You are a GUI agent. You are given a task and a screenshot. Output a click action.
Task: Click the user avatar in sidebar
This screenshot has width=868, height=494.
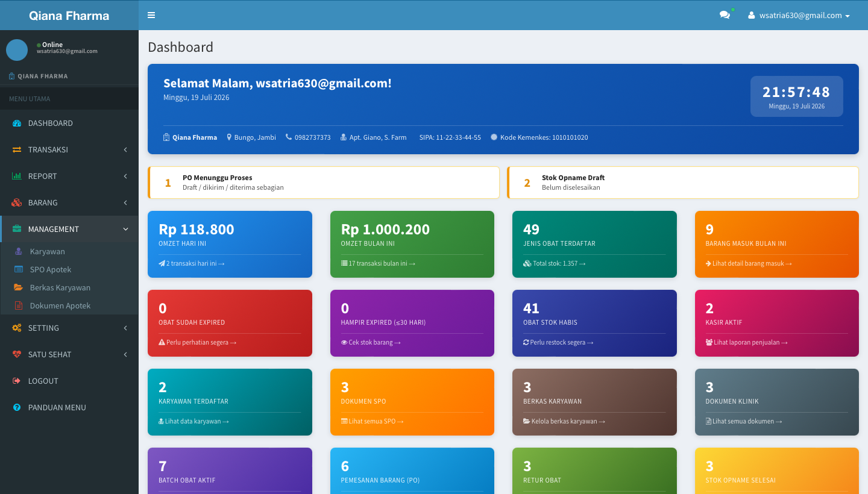(x=17, y=50)
